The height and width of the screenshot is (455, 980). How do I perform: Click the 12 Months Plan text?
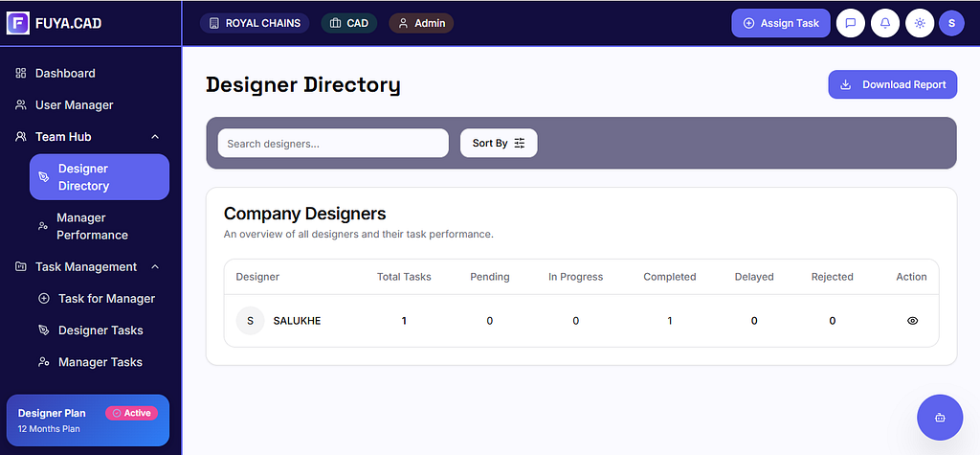coord(49,429)
